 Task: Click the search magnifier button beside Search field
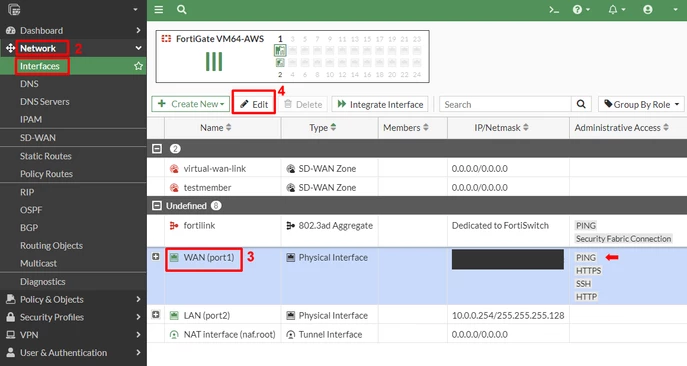(581, 104)
